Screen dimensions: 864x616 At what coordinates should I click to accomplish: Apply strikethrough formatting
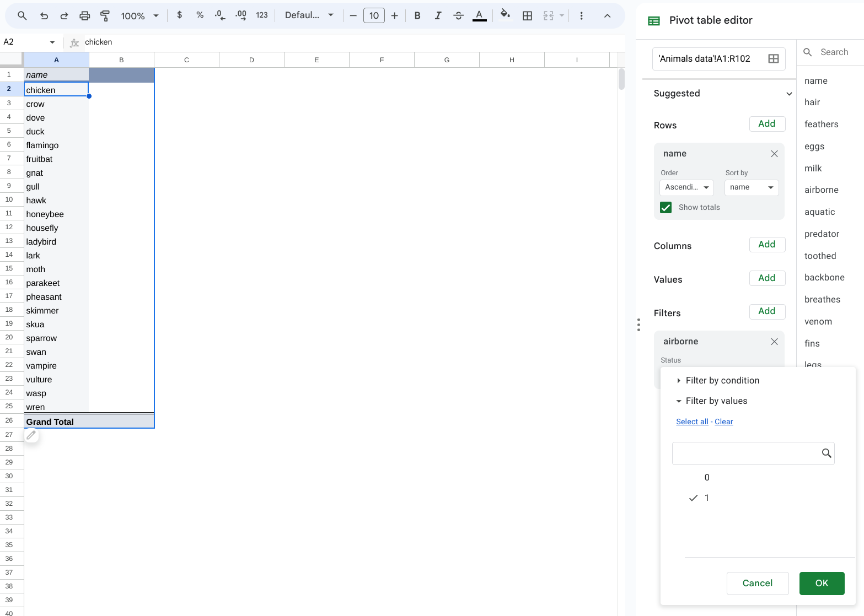[458, 16]
